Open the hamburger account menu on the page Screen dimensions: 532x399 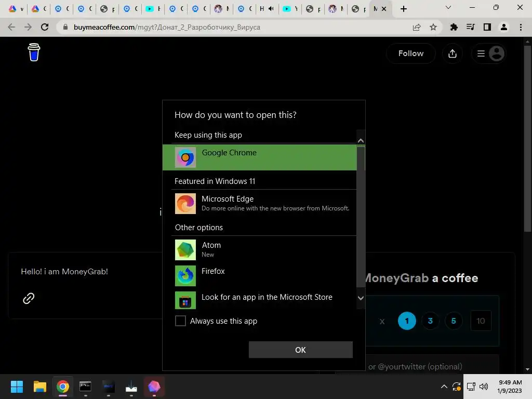(489, 54)
